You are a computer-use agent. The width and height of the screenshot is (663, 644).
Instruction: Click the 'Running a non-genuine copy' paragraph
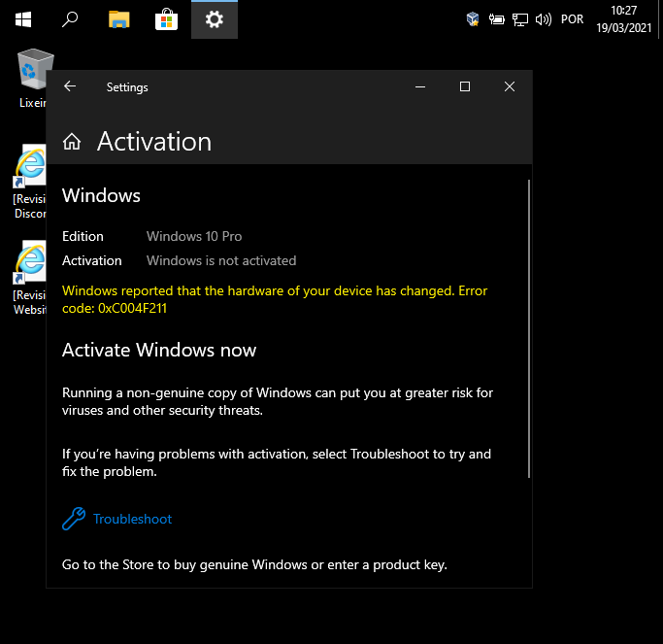coord(278,401)
